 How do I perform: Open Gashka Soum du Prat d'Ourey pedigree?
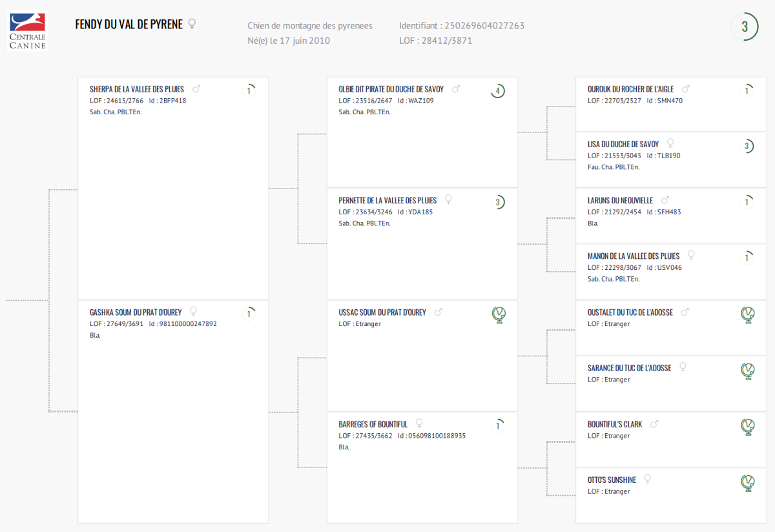[x=136, y=312]
